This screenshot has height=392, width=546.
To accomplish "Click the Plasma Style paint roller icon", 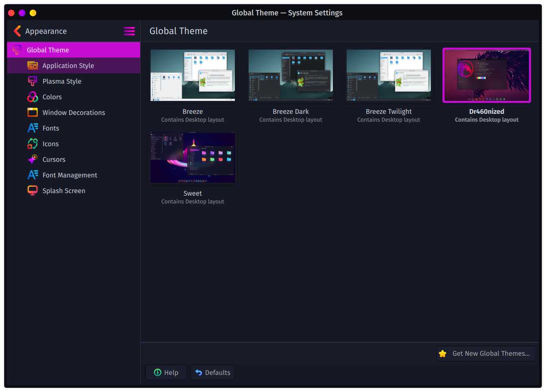I will (33, 81).
